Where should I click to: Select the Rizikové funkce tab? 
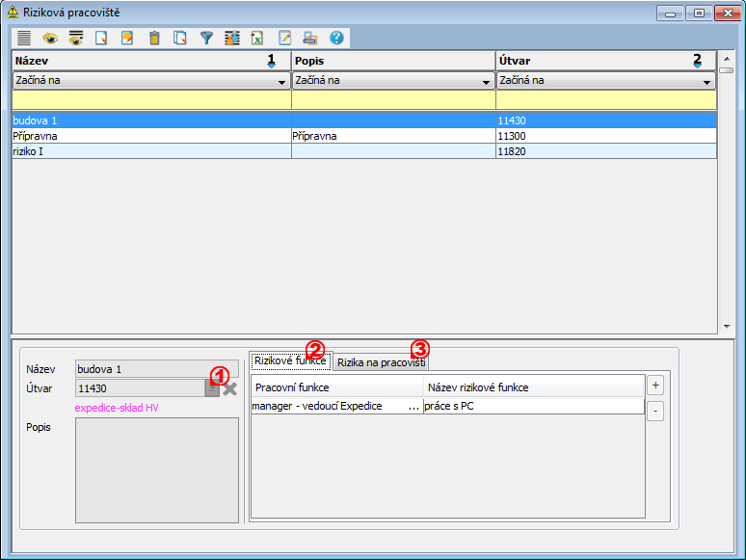pos(290,361)
